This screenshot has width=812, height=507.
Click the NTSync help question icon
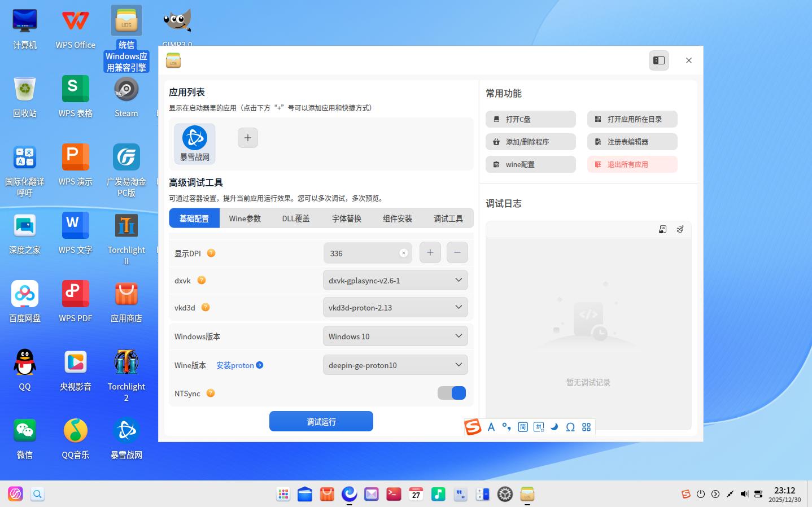(x=211, y=393)
